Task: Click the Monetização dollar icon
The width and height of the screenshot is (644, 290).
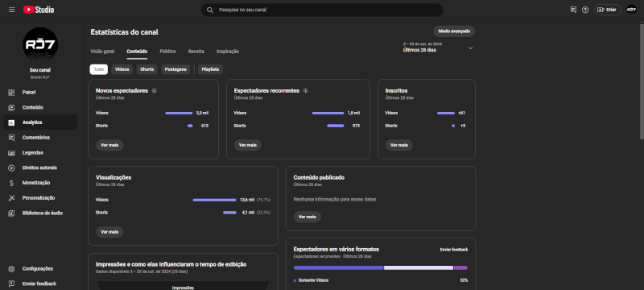Action: 11,183
